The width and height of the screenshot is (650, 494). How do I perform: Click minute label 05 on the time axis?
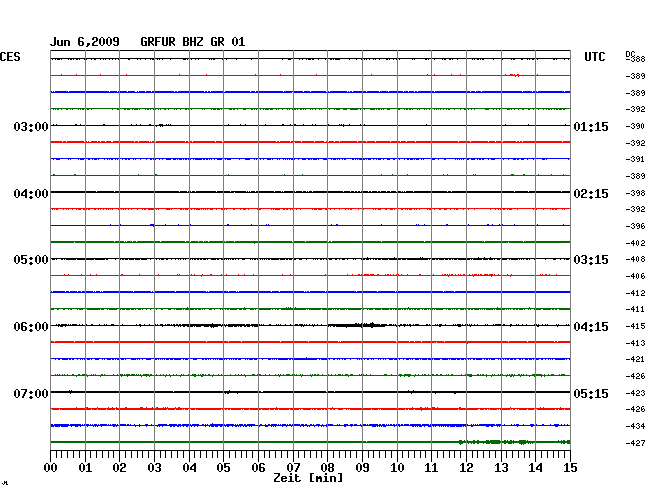tap(223, 468)
